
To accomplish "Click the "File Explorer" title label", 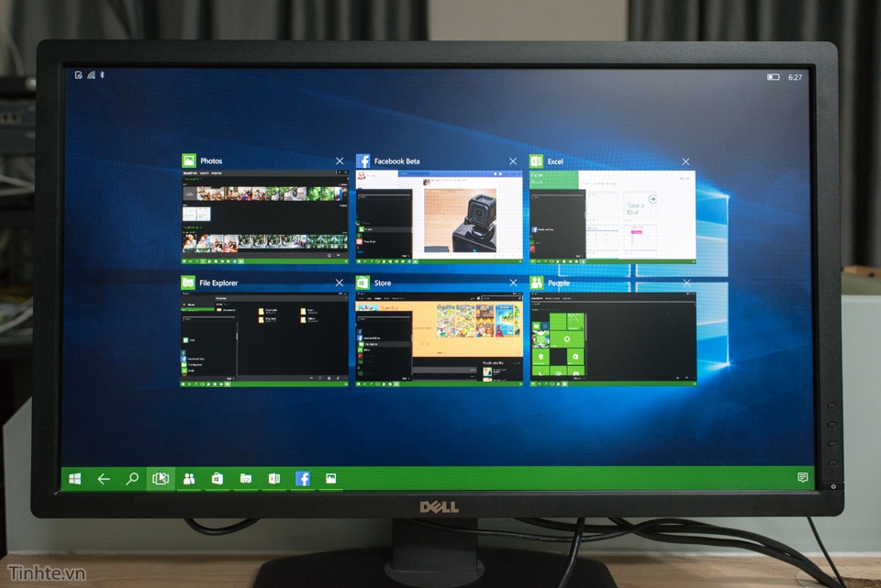I will tap(218, 283).
